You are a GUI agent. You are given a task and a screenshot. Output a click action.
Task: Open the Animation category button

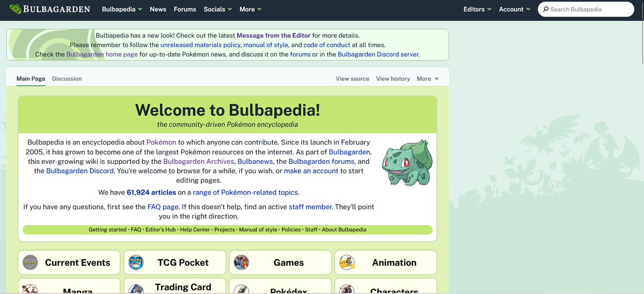click(386, 263)
